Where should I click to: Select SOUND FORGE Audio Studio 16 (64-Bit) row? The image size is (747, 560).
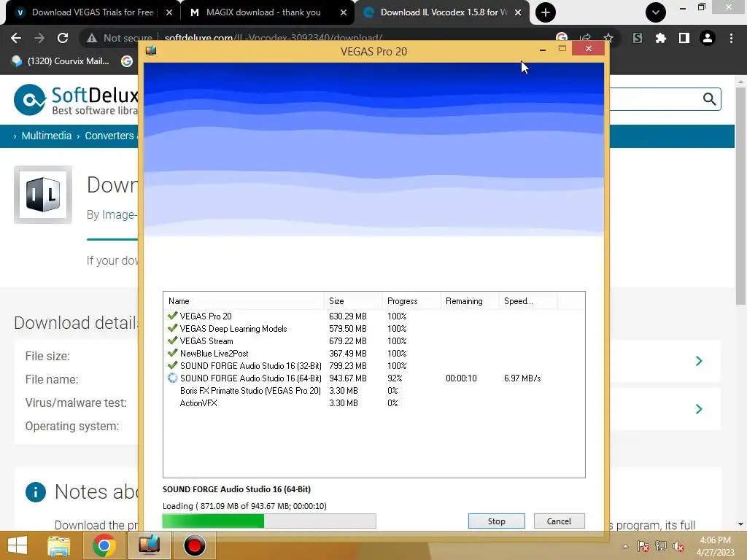(374, 378)
